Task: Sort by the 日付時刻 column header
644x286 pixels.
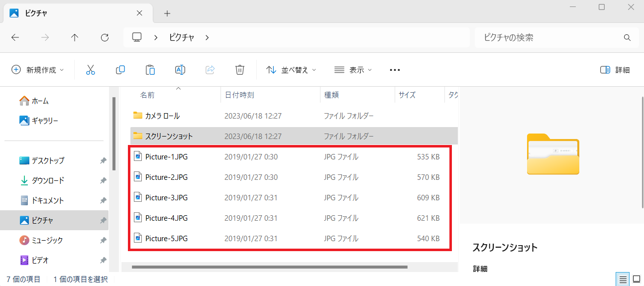Action: 239,95
